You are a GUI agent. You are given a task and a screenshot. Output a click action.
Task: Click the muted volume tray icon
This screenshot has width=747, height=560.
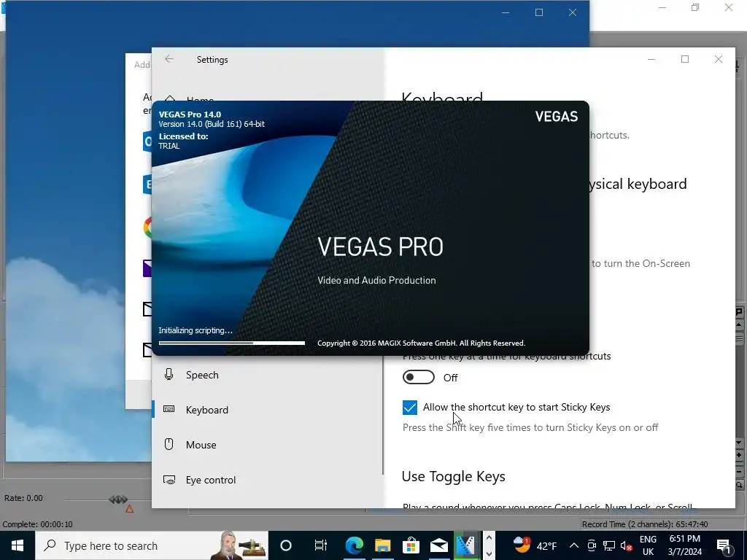[x=626, y=545]
